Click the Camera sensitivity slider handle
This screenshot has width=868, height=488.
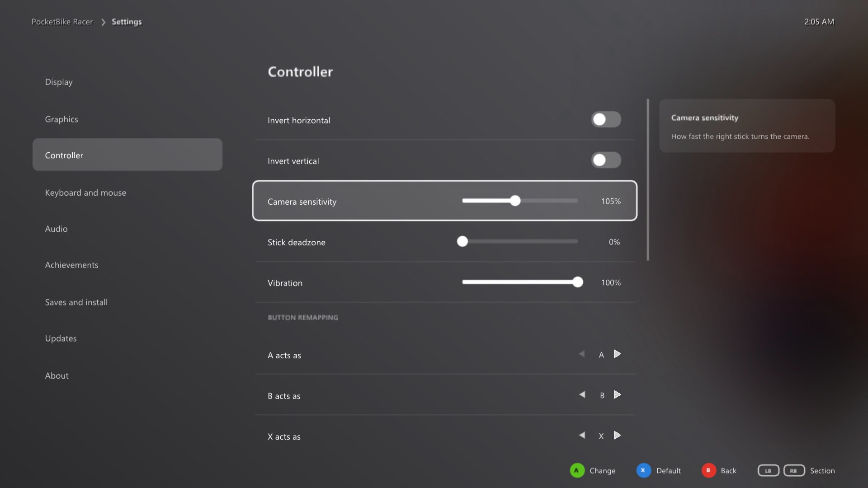point(515,201)
